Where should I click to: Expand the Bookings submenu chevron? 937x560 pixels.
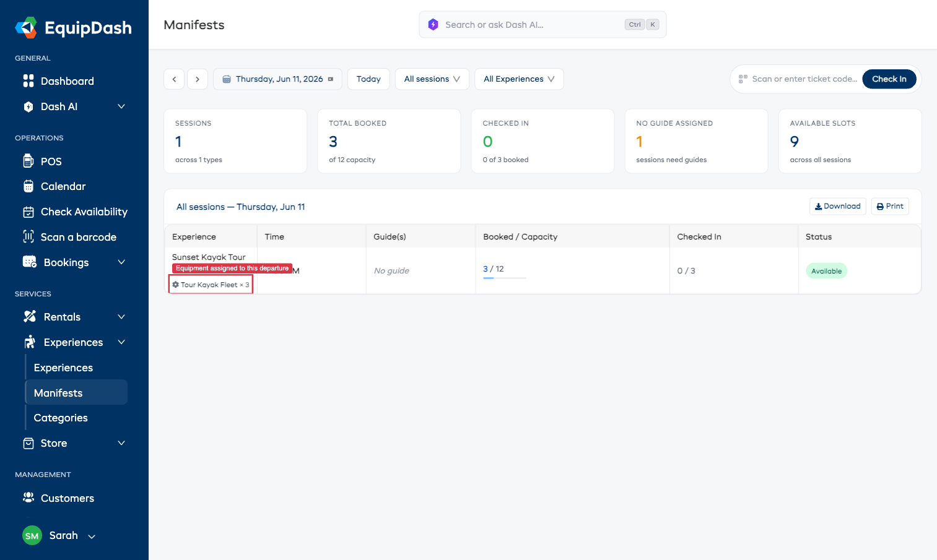121,262
